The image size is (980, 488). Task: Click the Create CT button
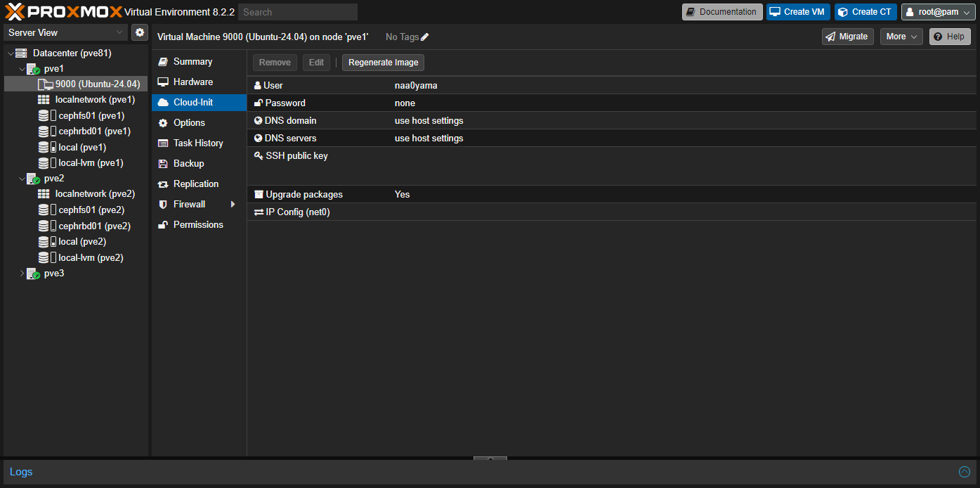(x=865, y=12)
